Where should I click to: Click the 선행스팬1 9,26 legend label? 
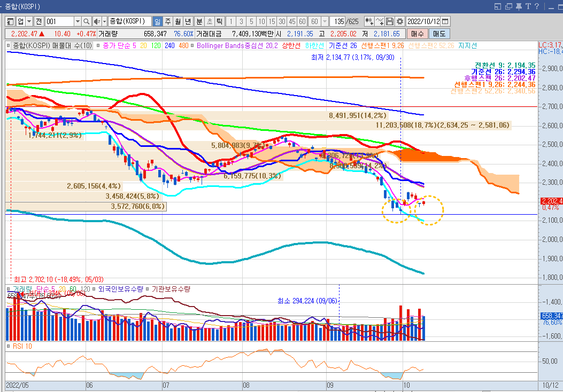(x=382, y=46)
